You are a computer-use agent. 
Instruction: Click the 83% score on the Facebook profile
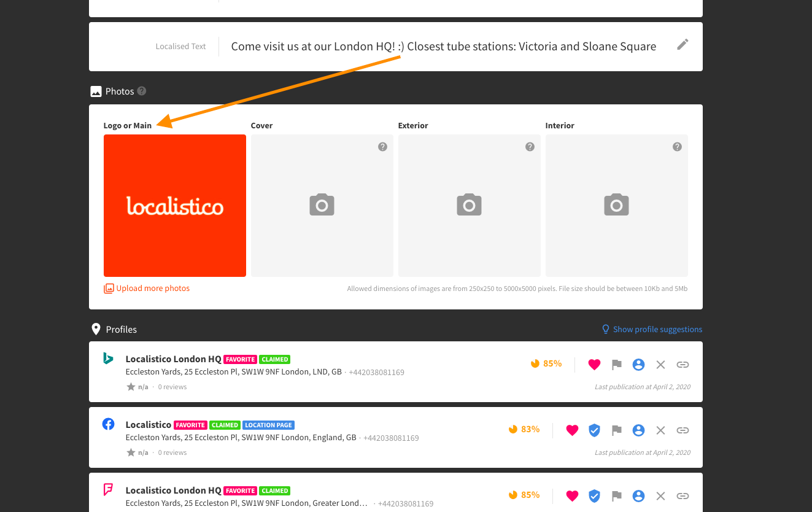[524, 429]
